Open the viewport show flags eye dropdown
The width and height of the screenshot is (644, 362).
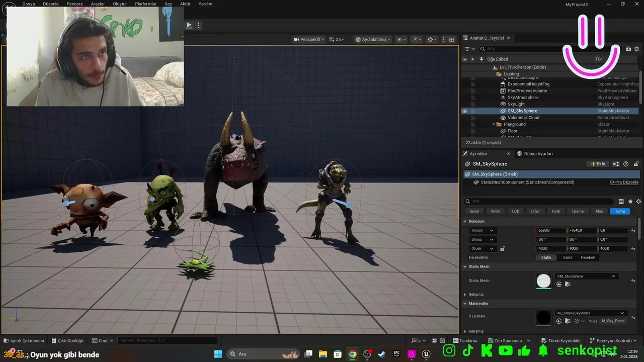pos(401,39)
